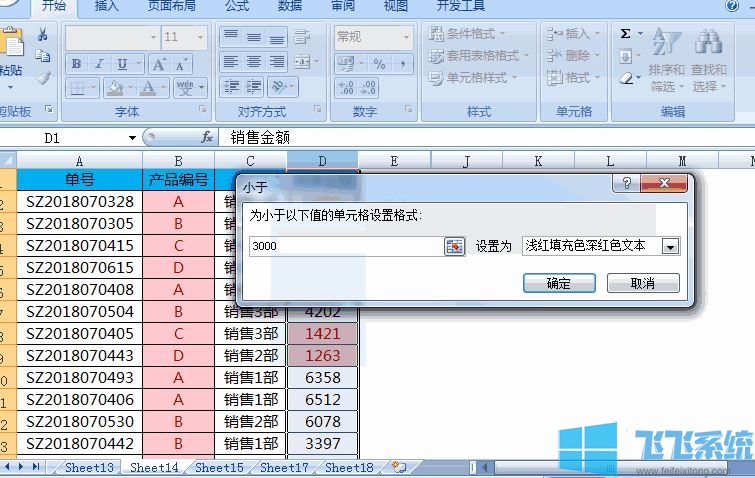The height and width of the screenshot is (478, 755).
Task: Open 单元格样式 cell styles menu
Action: [x=473, y=78]
